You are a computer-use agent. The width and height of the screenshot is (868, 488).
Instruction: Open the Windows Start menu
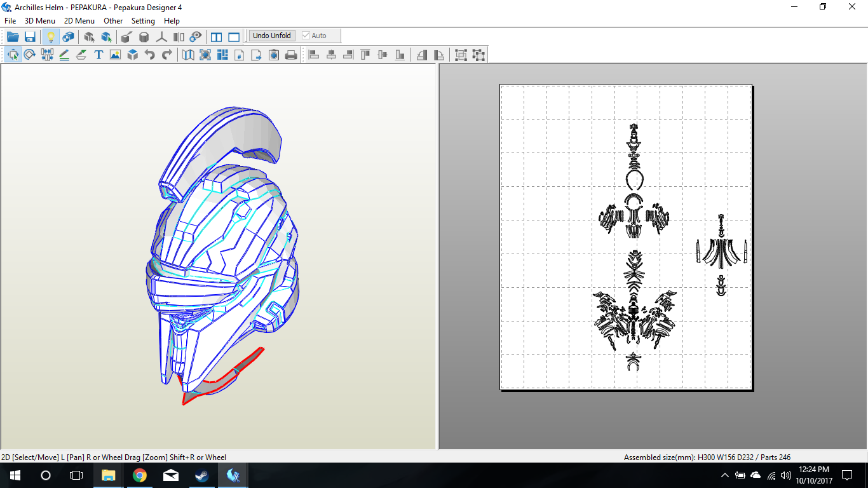click(15, 475)
